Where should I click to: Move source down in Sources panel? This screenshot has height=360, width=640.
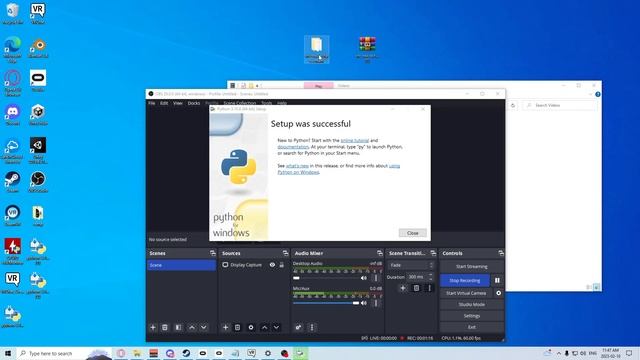(x=276, y=327)
